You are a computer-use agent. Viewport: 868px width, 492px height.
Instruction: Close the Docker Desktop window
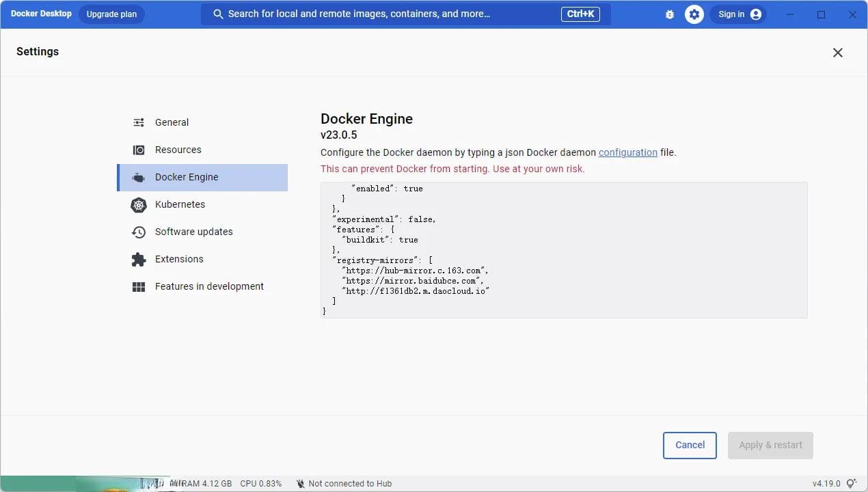(x=852, y=14)
